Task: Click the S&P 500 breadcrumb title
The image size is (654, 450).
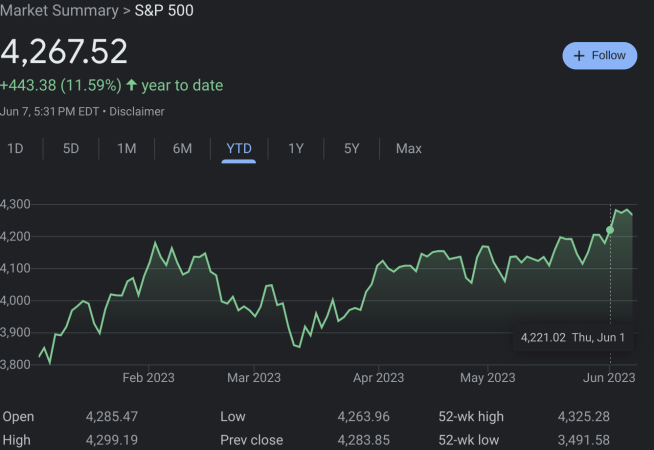Action: [164, 10]
